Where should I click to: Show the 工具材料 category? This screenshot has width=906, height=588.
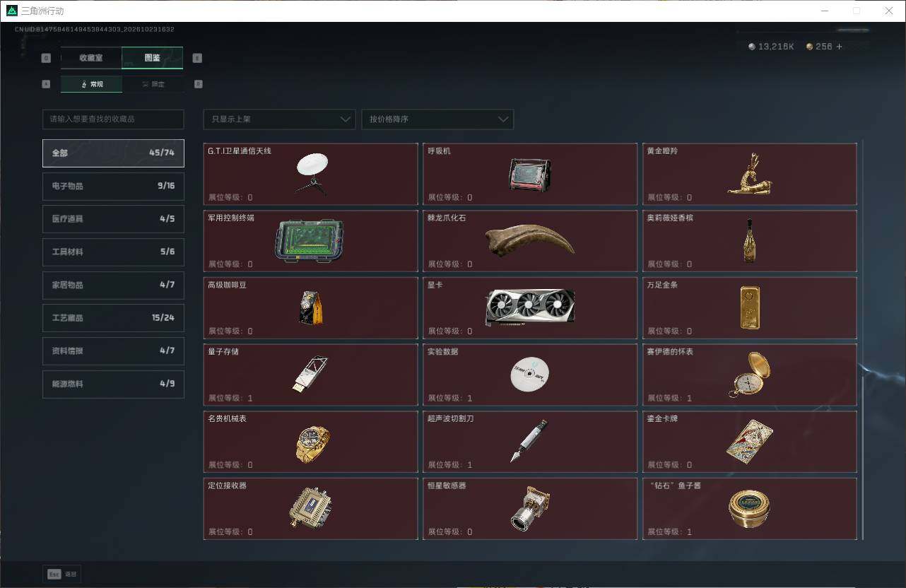click(x=113, y=252)
